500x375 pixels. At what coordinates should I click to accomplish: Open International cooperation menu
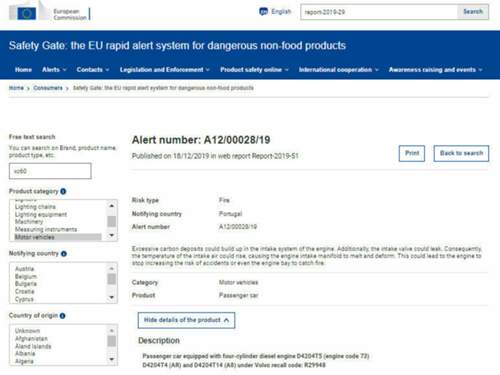(x=339, y=70)
